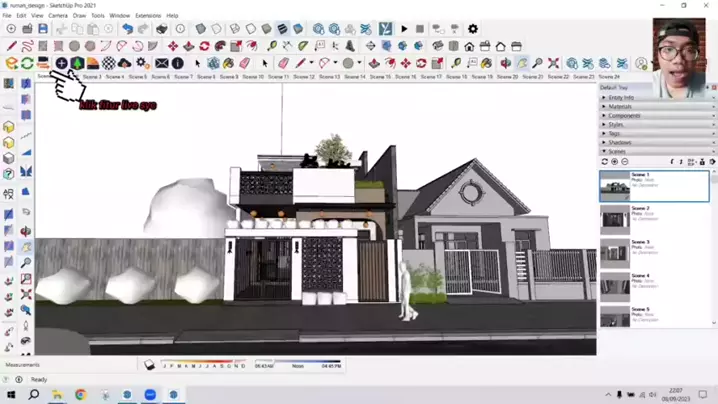Switch to the Scene 16 tab
The height and width of the screenshot is (404, 718).
pos(405,77)
